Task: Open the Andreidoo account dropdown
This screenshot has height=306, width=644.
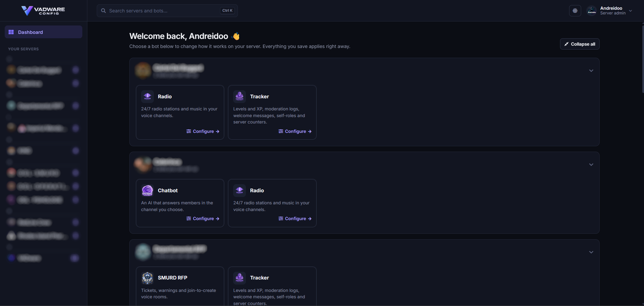Action: click(x=609, y=11)
